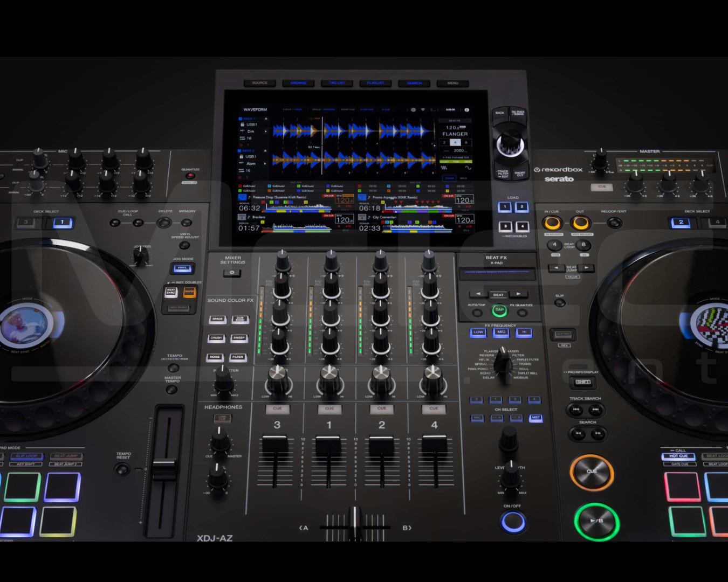Open the SEARCH view
This screenshot has width=728, height=582.
(414, 83)
